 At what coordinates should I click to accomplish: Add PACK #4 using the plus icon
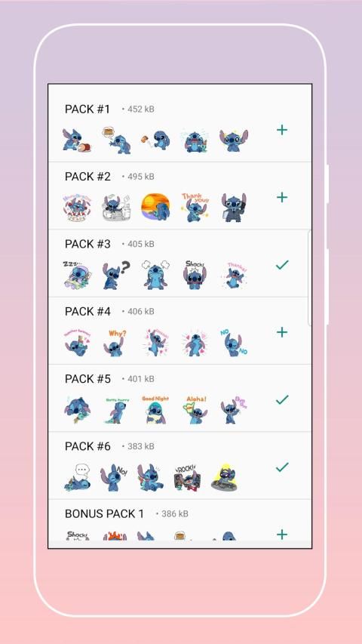[282, 332]
